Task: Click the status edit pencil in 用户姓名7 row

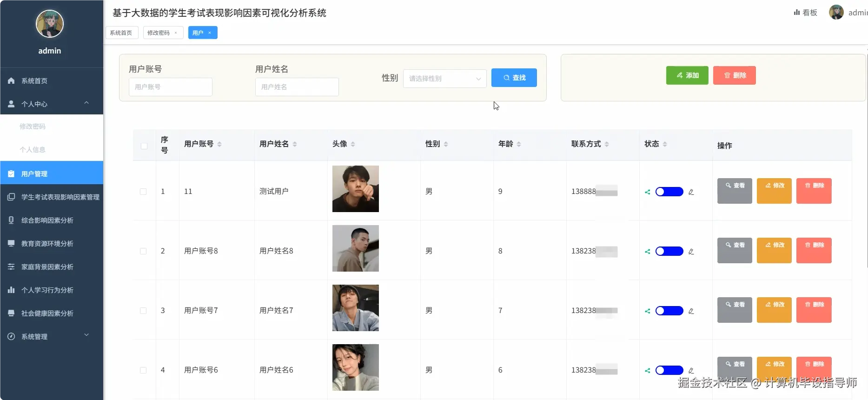Action: (x=691, y=311)
